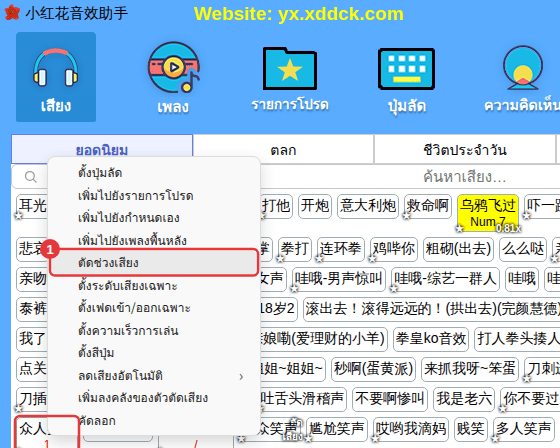Play the 开炮 sound button

315,206
